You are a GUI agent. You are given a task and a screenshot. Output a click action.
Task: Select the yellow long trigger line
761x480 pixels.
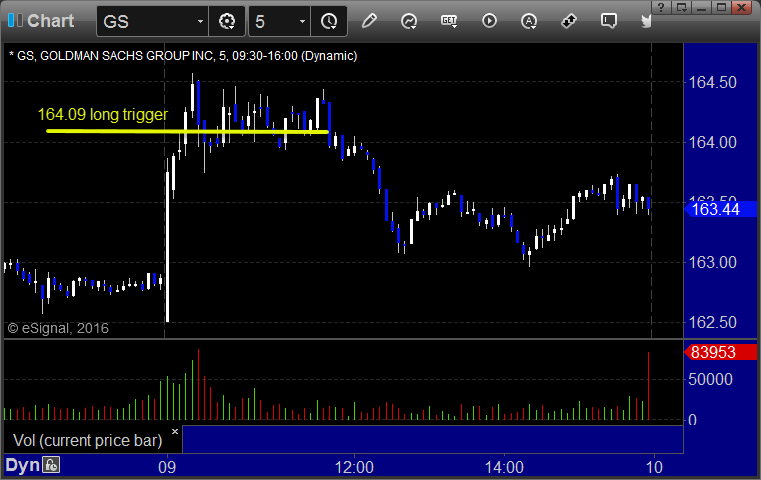[187, 131]
